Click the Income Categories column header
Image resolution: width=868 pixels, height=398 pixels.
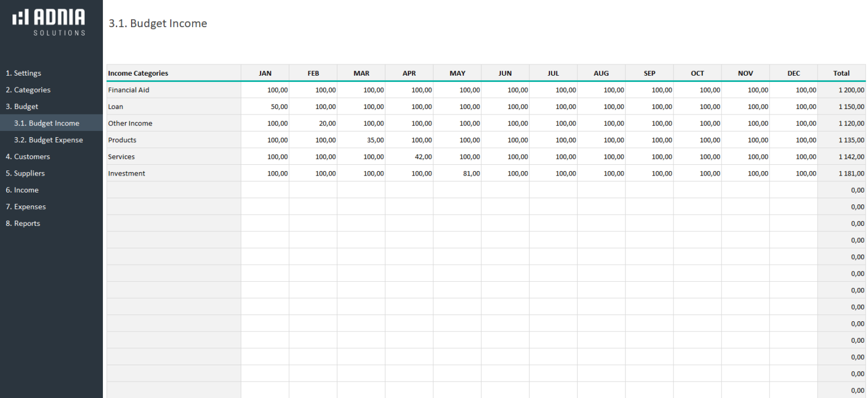click(x=138, y=73)
